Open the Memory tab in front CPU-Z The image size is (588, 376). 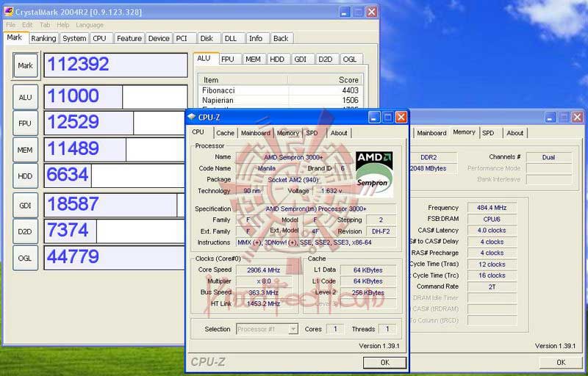[288, 133]
